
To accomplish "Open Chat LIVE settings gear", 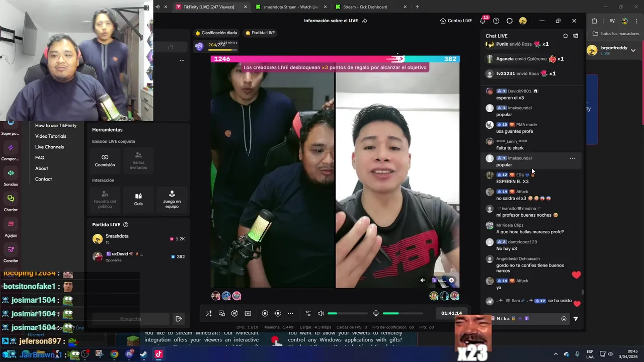I will 566,36.
